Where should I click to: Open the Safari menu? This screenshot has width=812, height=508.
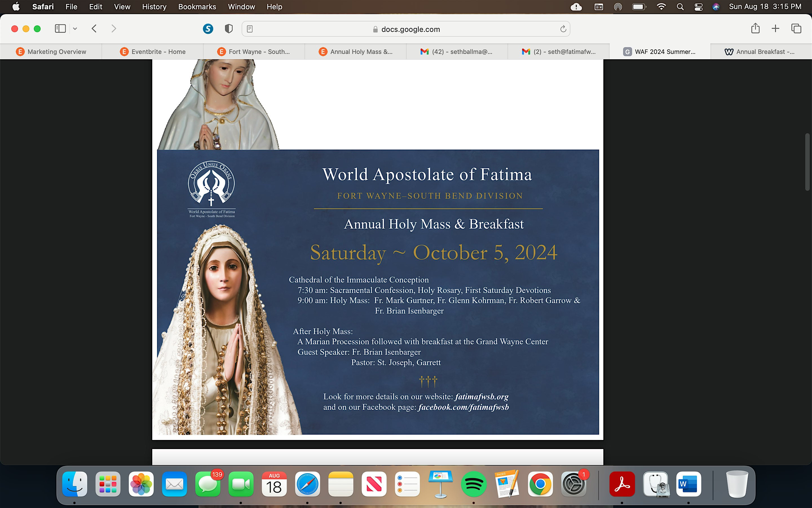pyautogui.click(x=43, y=7)
